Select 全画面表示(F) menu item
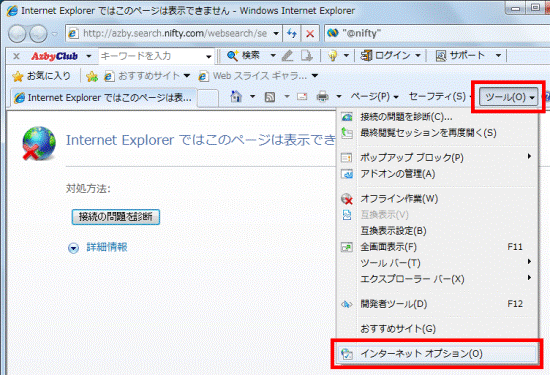This screenshot has width=550, height=375. (437, 247)
